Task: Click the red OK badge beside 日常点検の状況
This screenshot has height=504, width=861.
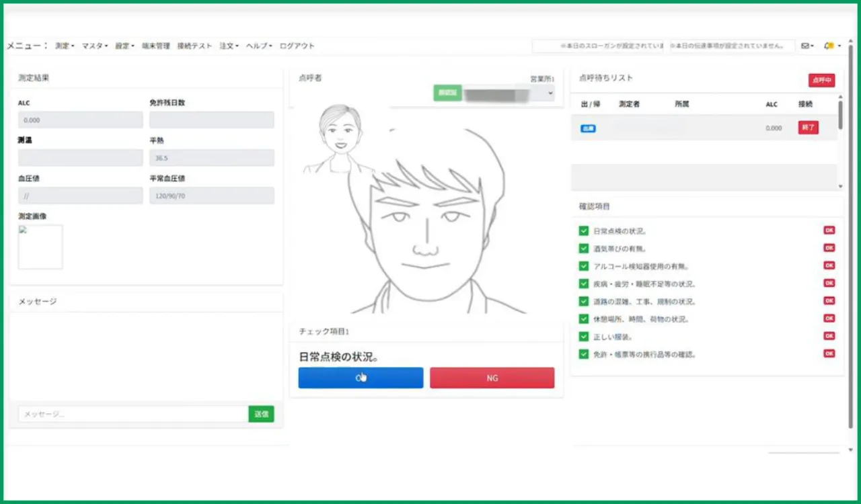Action: click(829, 230)
